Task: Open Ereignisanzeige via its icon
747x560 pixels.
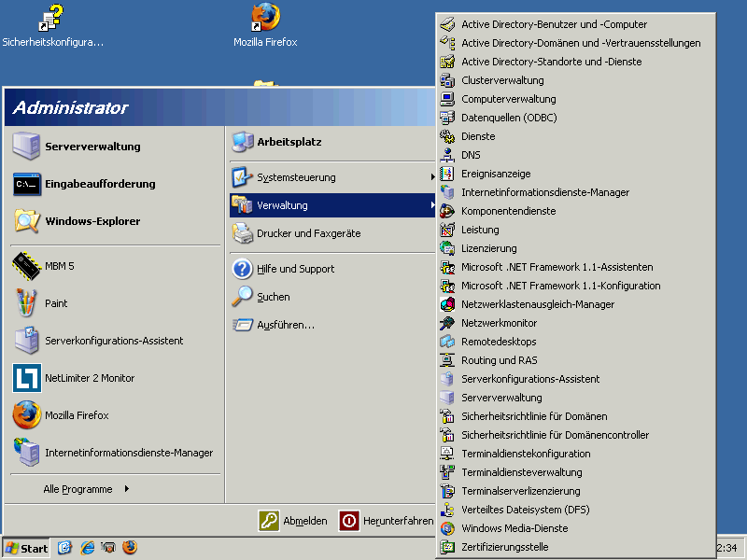Action: click(447, 174)
